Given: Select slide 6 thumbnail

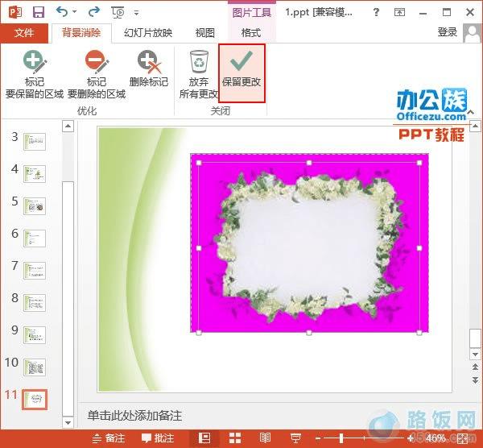Looking at the screenshot, I should point(35,239).
